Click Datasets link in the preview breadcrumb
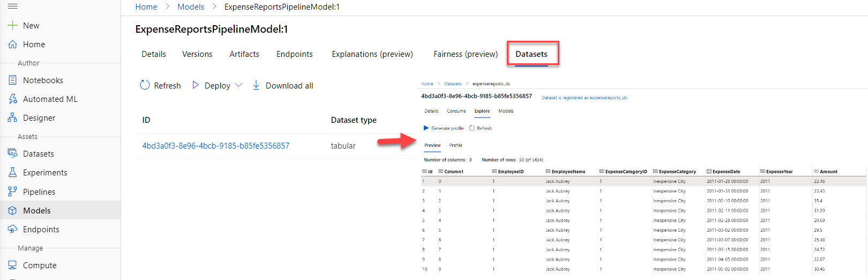The image size is (868, 280). (453, 84)
